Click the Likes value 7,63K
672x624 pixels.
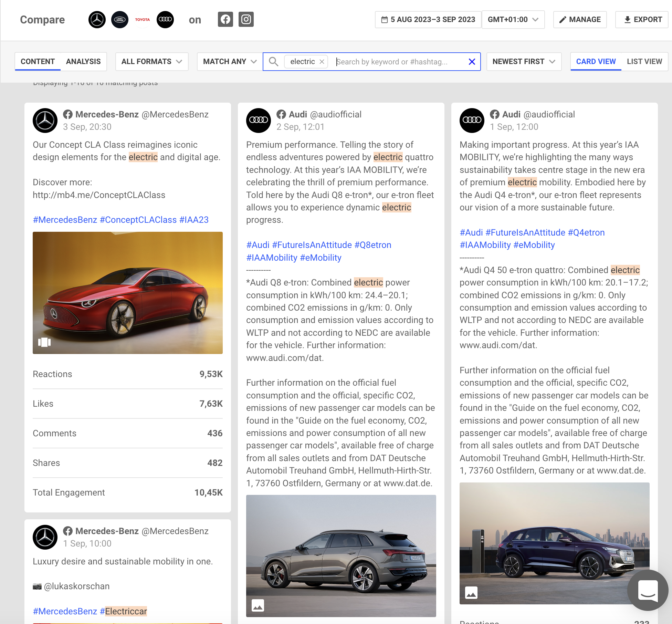[211, 404]
